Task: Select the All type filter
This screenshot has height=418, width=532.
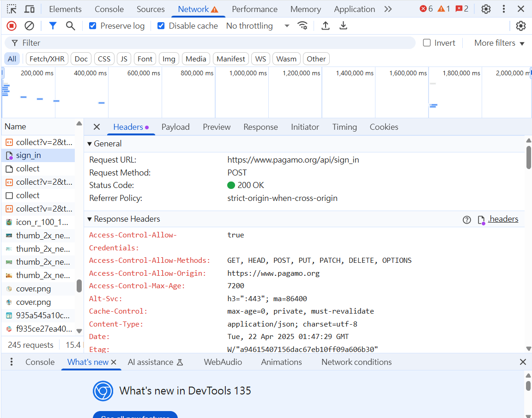Action: point(12,59)
